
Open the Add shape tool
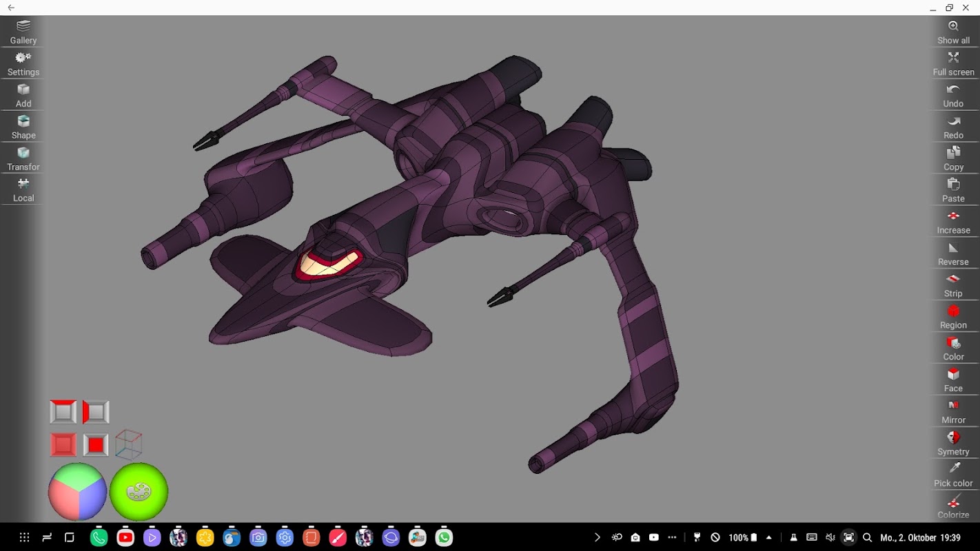click(x=23, y=95)
